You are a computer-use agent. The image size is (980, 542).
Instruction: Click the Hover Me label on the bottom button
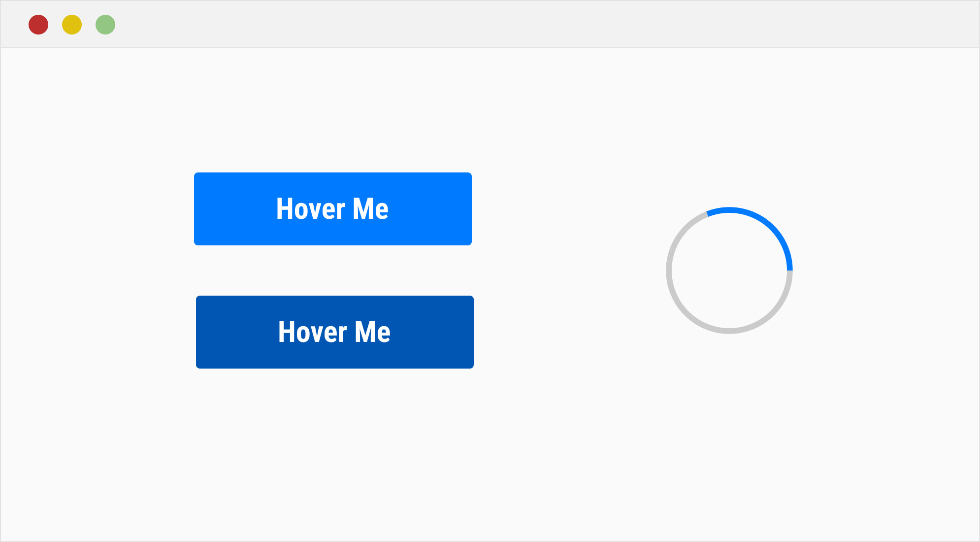click(x=334, y=332)
